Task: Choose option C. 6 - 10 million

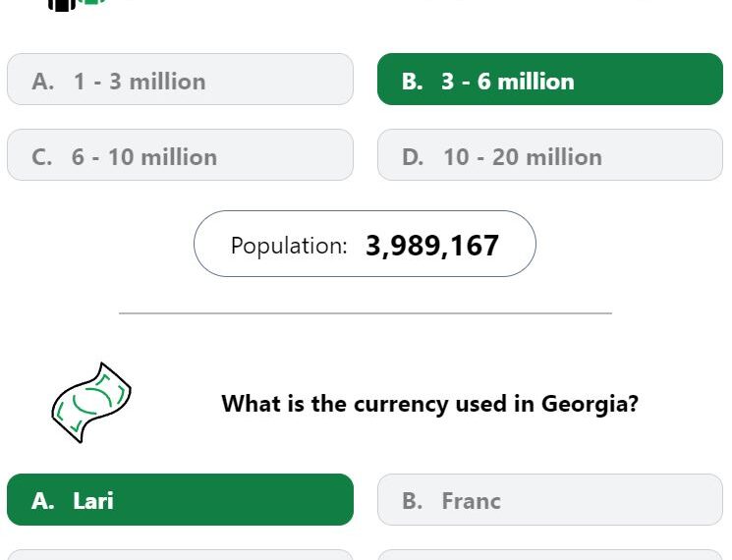Action: pyautogui.click(x=180, y=155)
